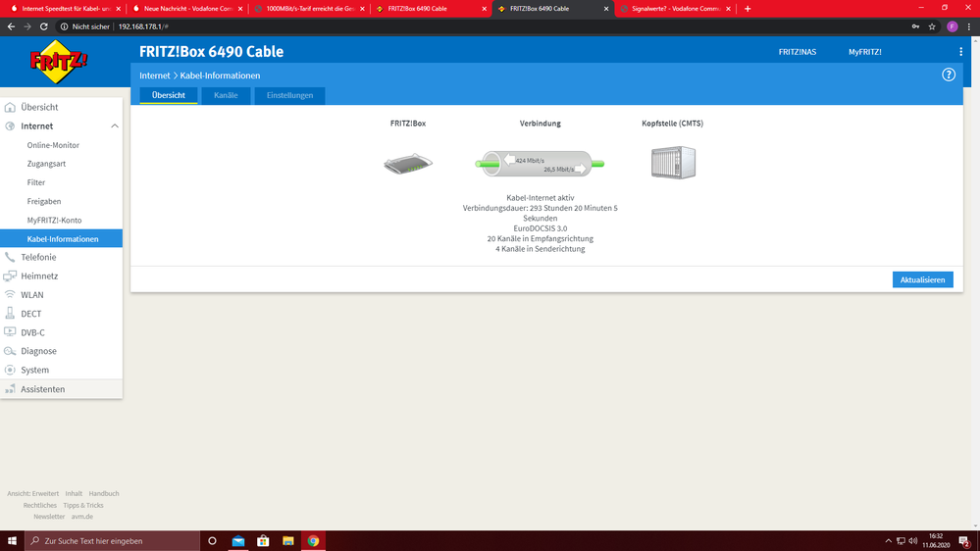Viewport: 980px width, 551px height.
Task: Click the Telefonie phone icon
Action: point(10,258)
